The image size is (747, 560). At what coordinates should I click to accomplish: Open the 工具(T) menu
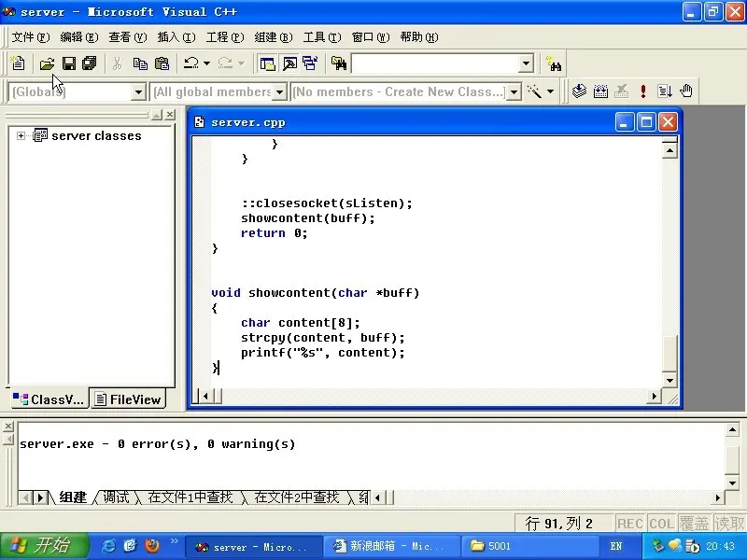pos(322,37)
